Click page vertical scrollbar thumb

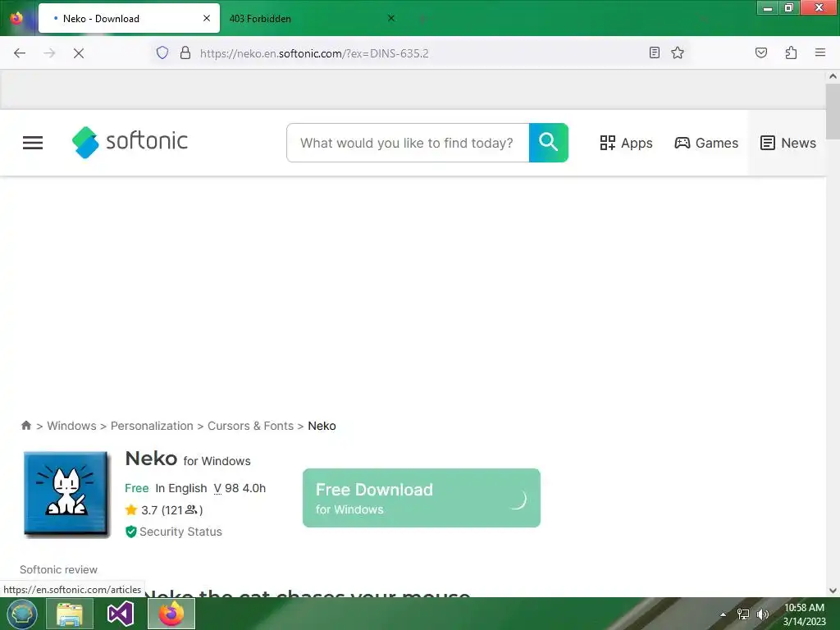[x=833, y=111]
